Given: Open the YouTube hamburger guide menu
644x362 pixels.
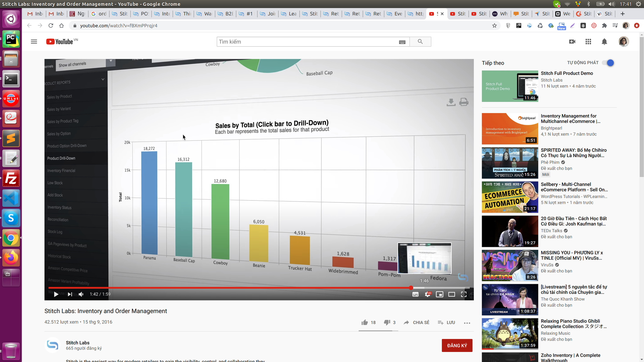Looking at the screenshot, I should click(34, 41).
